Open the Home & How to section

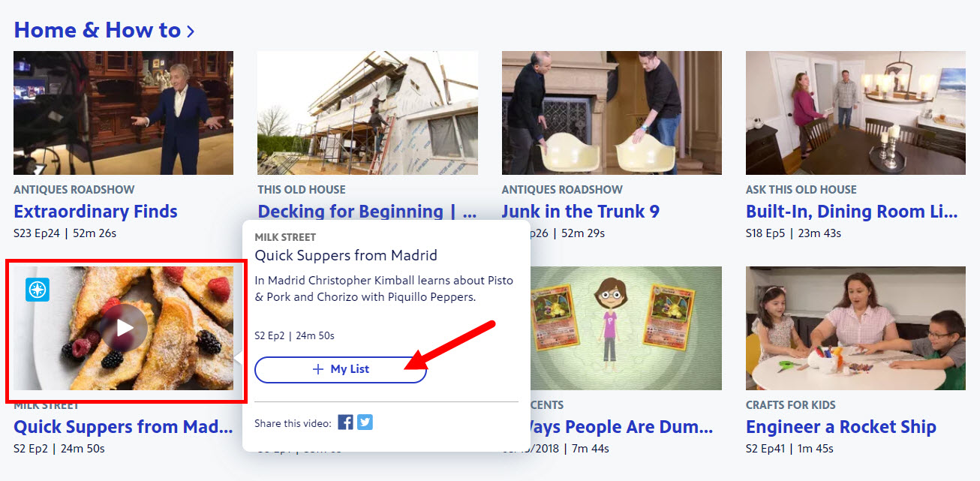97,30
